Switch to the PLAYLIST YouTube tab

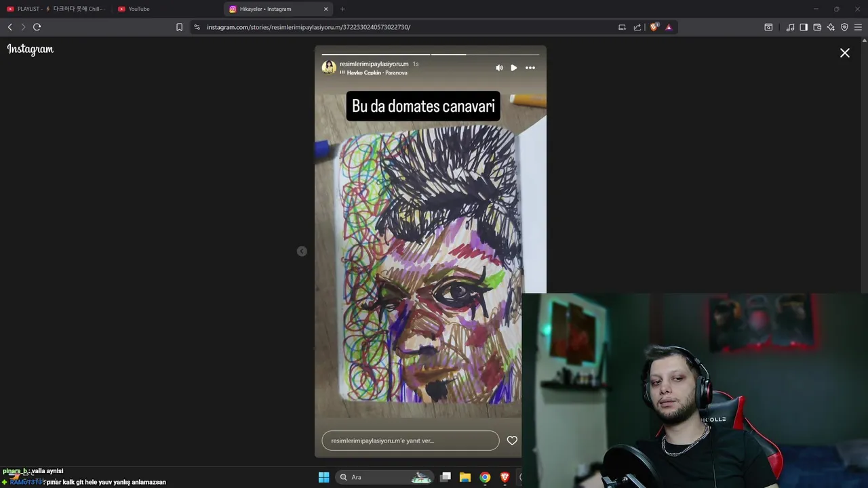(56, 9)
